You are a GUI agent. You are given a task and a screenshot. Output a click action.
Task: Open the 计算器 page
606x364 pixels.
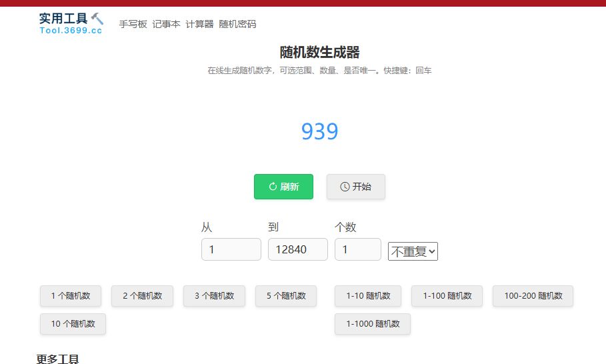coord(199,25)
